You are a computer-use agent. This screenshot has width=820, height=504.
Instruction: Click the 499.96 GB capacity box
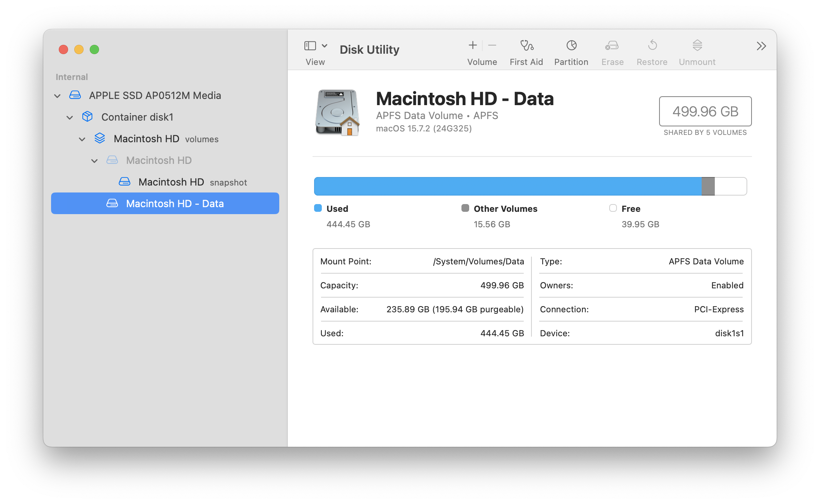[x=705, y=111]
